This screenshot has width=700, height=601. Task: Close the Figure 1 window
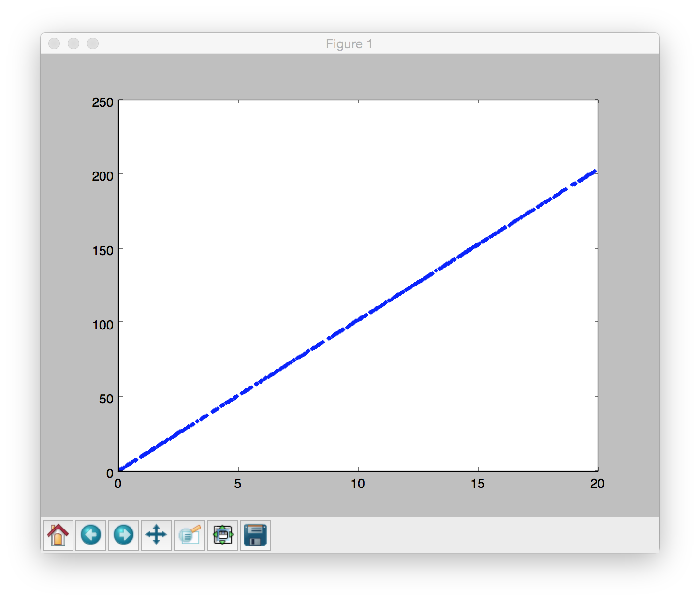[x=54, y=43]
